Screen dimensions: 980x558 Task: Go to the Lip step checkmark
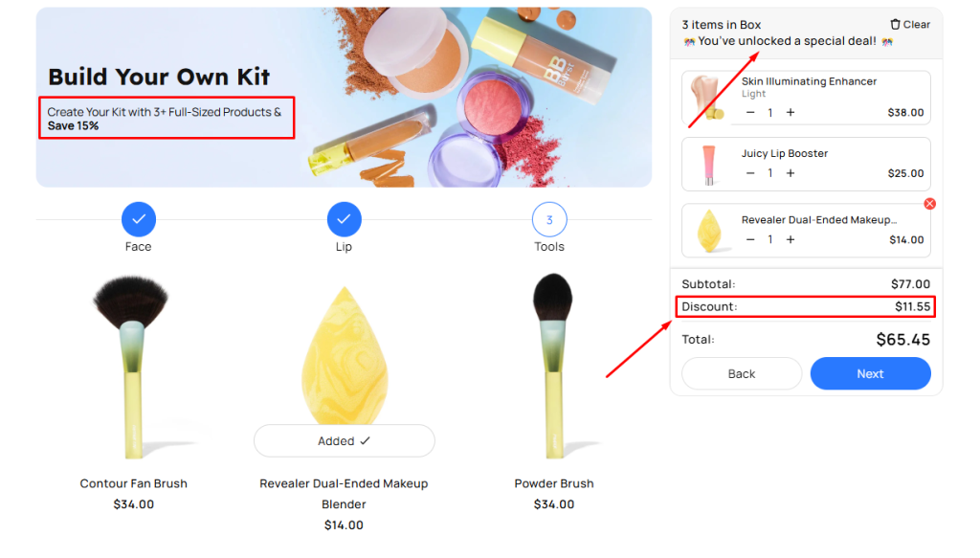coord(344,220)
